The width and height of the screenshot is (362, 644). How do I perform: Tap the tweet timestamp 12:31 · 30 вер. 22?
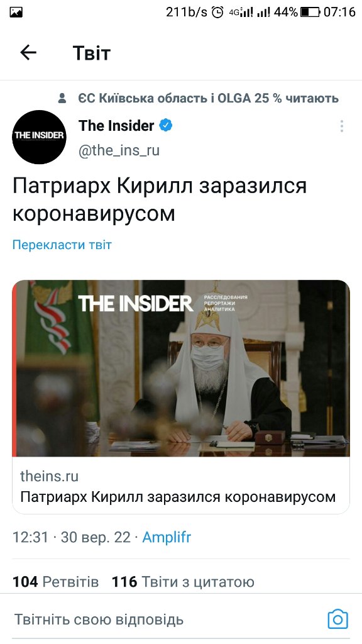(x=72, y=537)
